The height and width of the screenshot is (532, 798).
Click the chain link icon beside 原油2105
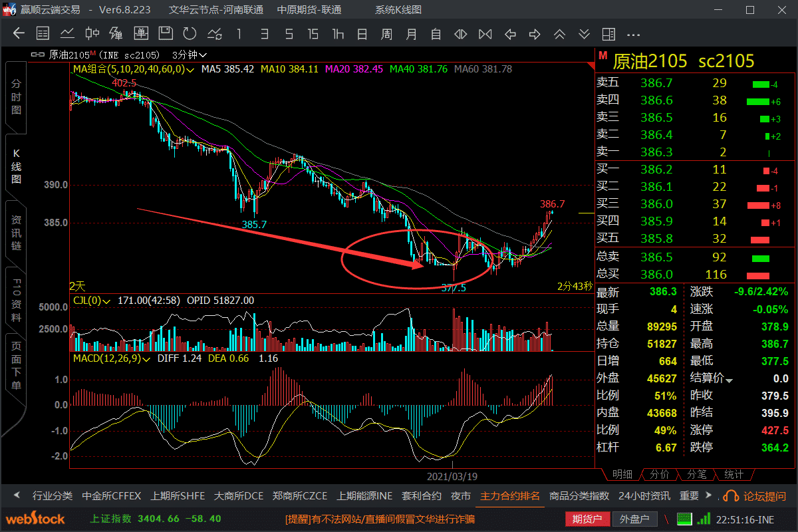pos(41,55)
